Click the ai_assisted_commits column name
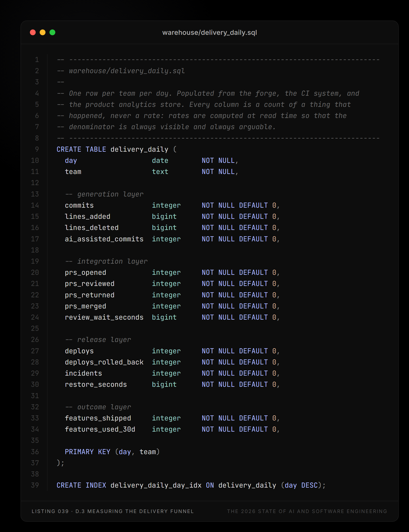Image resolution: width=409 pixels, height=532 pixels. [104, 239]
